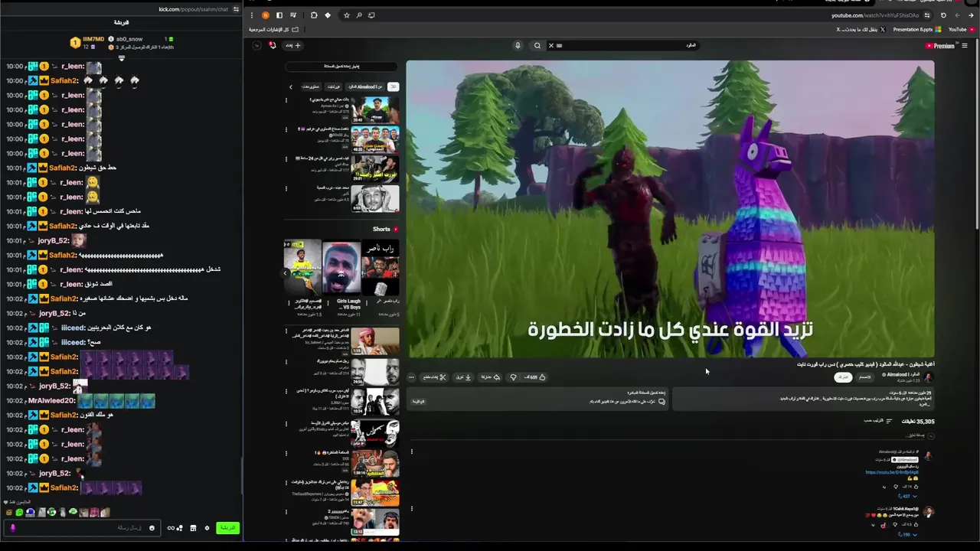Click the YouTube Create button
Screen dimensions: 980x551
click(293, 45)
